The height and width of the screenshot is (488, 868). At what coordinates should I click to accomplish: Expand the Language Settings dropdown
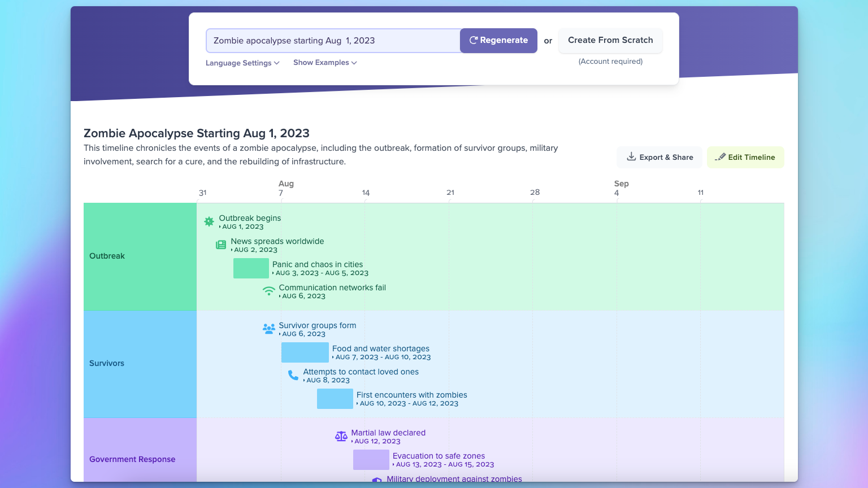(x=242, y=63)
